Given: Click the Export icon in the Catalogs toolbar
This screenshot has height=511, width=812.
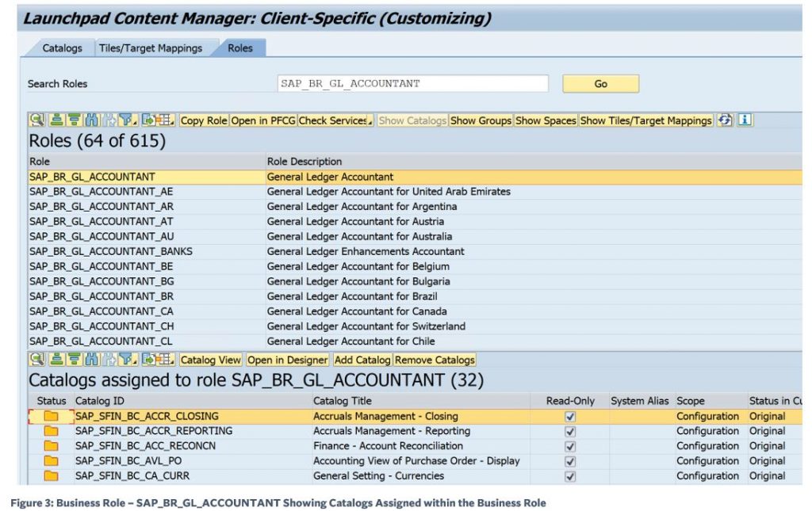Looking at the screenshot, I should (148, 360).
